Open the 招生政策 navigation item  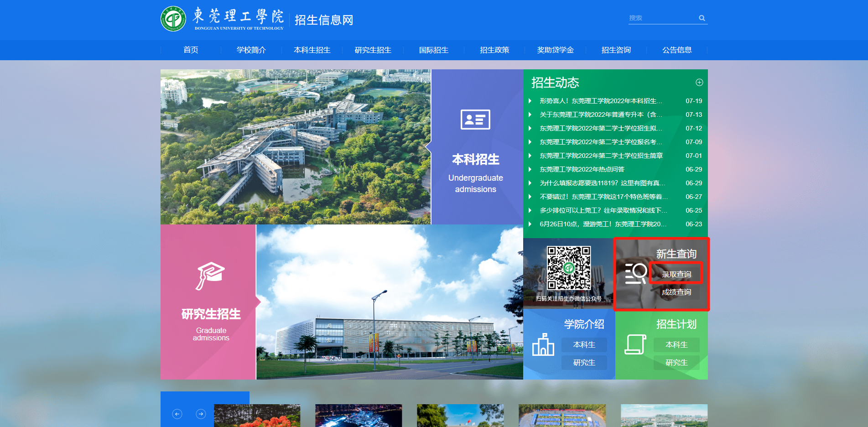click(x=494, y=50)
